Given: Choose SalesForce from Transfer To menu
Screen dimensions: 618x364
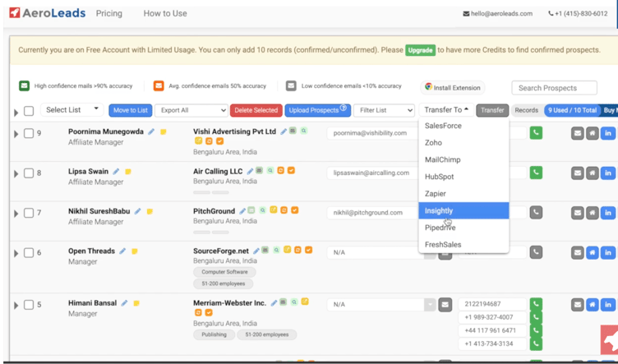Looking at the screenshot, I should point(463,126).
